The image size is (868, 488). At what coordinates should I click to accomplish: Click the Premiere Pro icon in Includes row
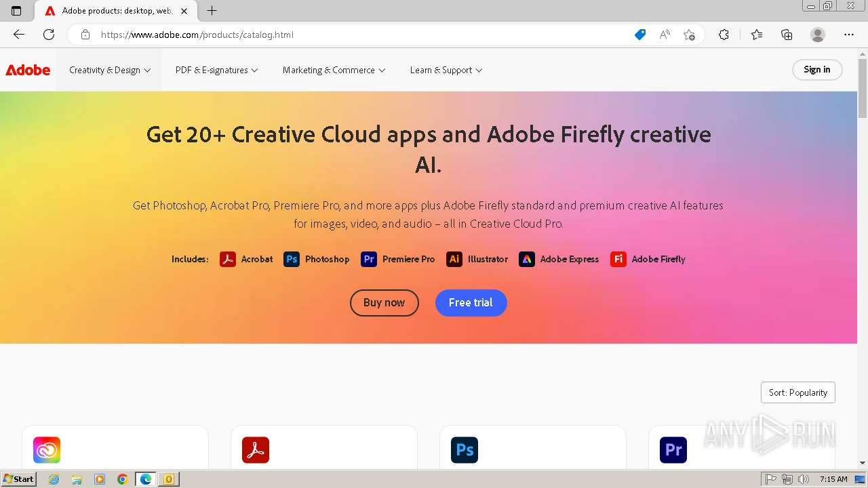[x=369, y=259]
